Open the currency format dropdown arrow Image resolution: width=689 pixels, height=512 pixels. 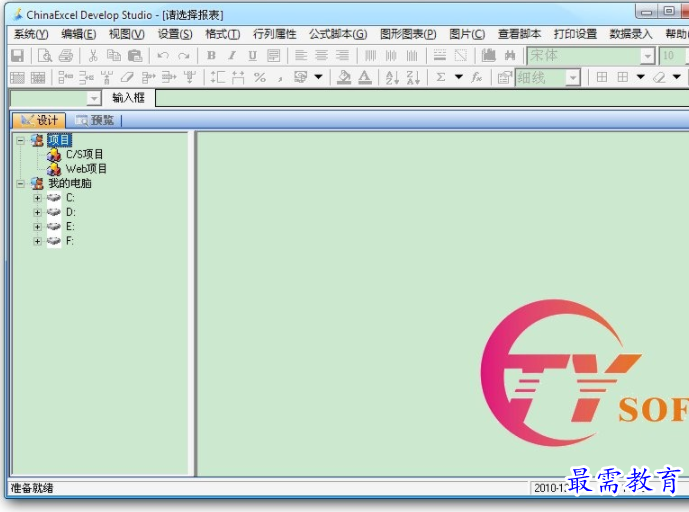[x=319, y=77]
